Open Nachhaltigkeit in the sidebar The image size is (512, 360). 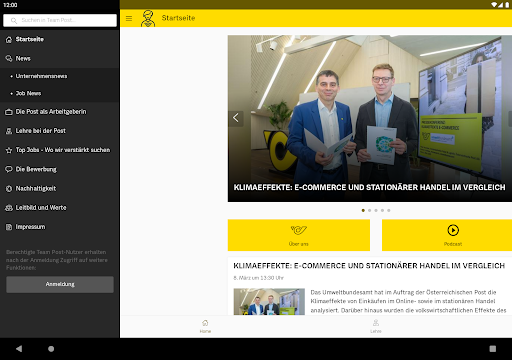point(60,189)
